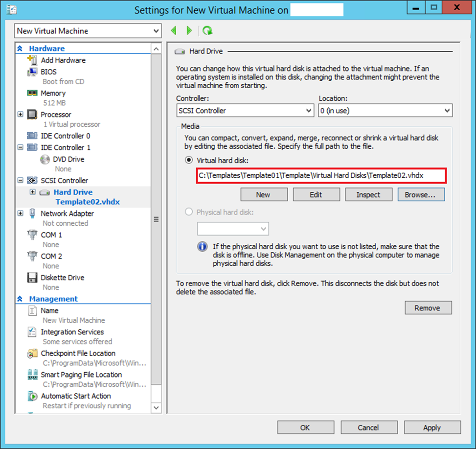Click the 'Not connected' text
Viewport: 476px width, 449px height.
coord(65,223)
